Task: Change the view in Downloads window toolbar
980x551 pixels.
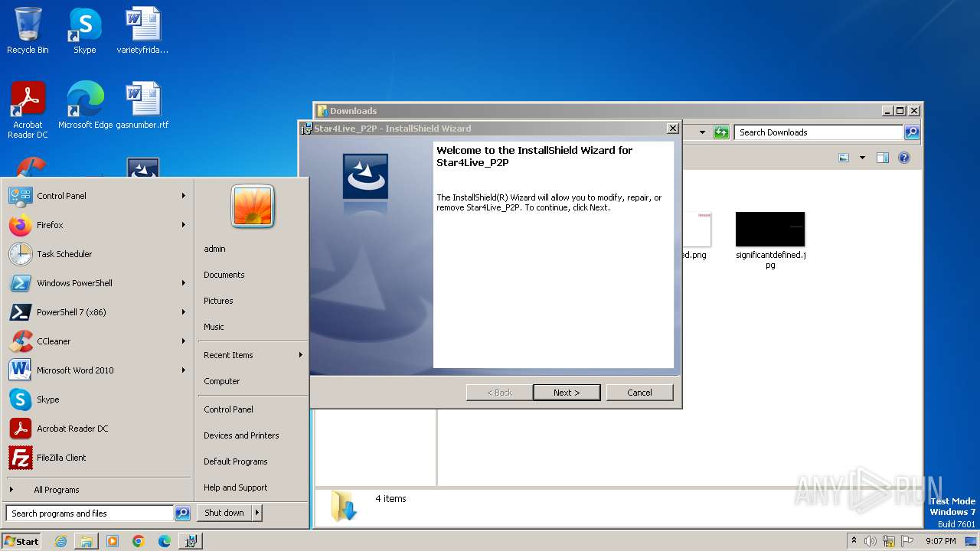Action: [844, 158]
